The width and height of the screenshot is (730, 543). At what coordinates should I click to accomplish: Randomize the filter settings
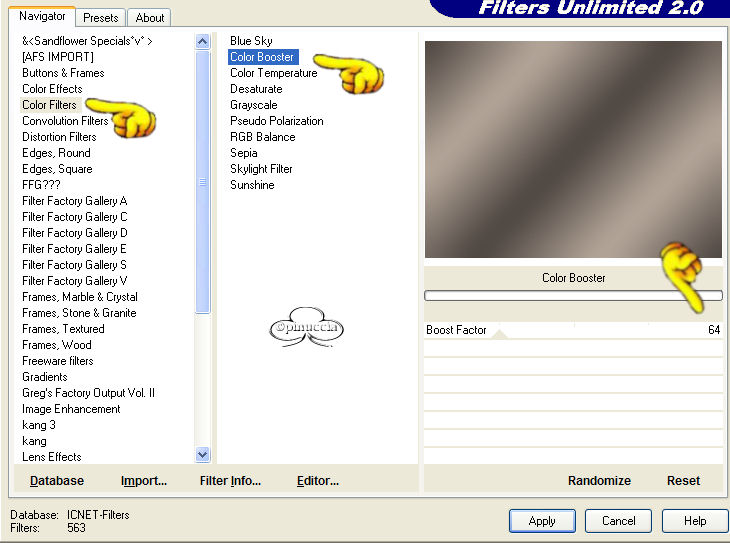pos(599,481)
